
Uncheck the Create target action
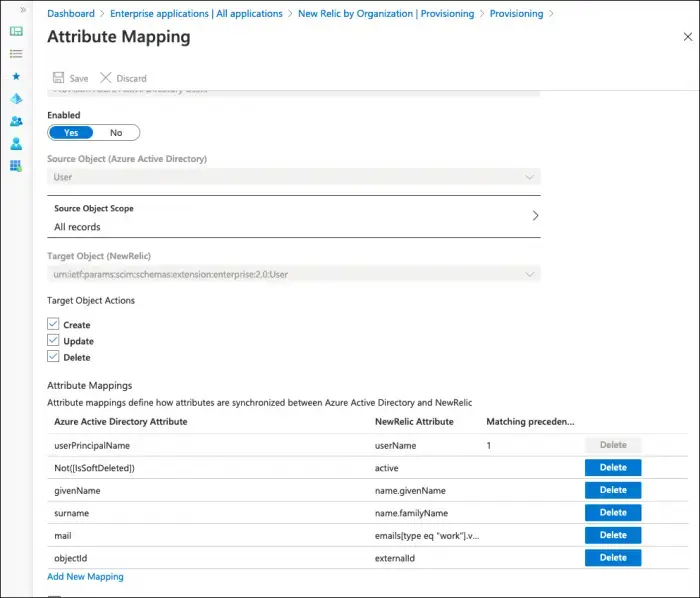[x=54, y=325]
